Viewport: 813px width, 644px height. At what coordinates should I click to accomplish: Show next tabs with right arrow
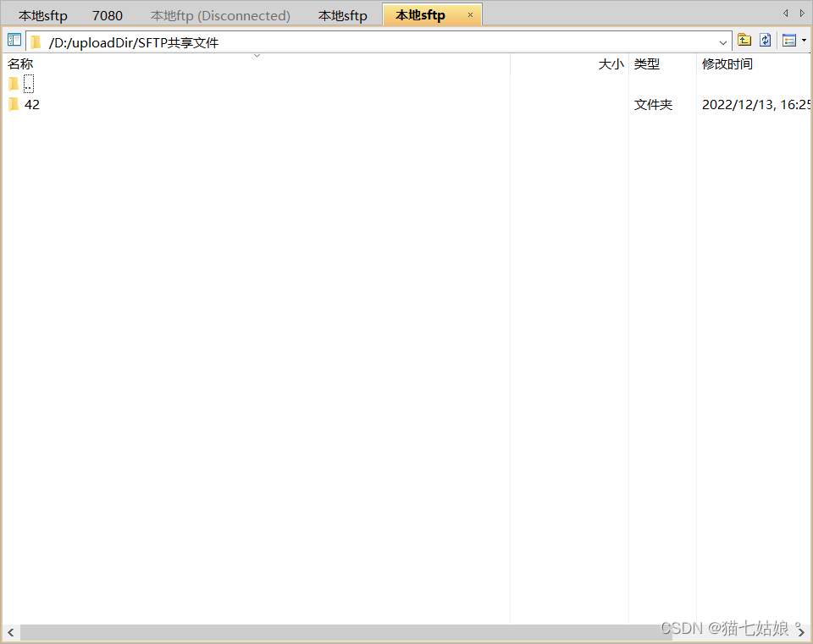[x=802, y=13]
